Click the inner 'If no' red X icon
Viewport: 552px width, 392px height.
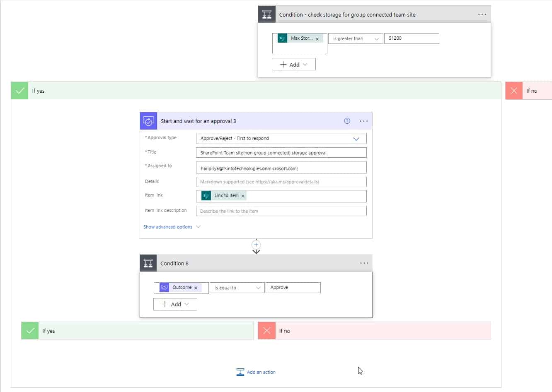(x=266, y=331)
